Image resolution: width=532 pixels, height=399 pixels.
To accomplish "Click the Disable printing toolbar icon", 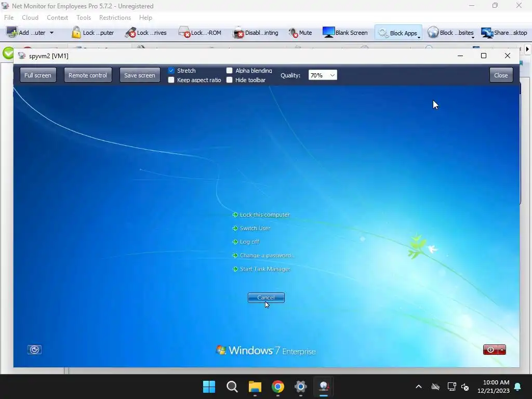I will point(238,32).
